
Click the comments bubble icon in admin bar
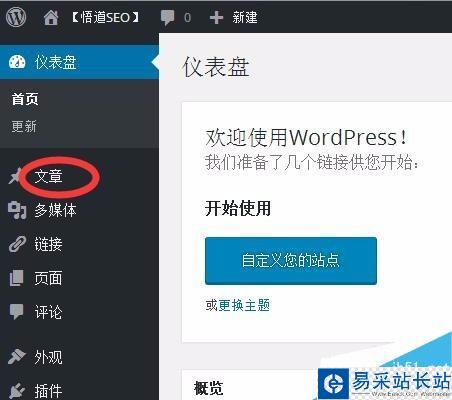click(167, 18)
